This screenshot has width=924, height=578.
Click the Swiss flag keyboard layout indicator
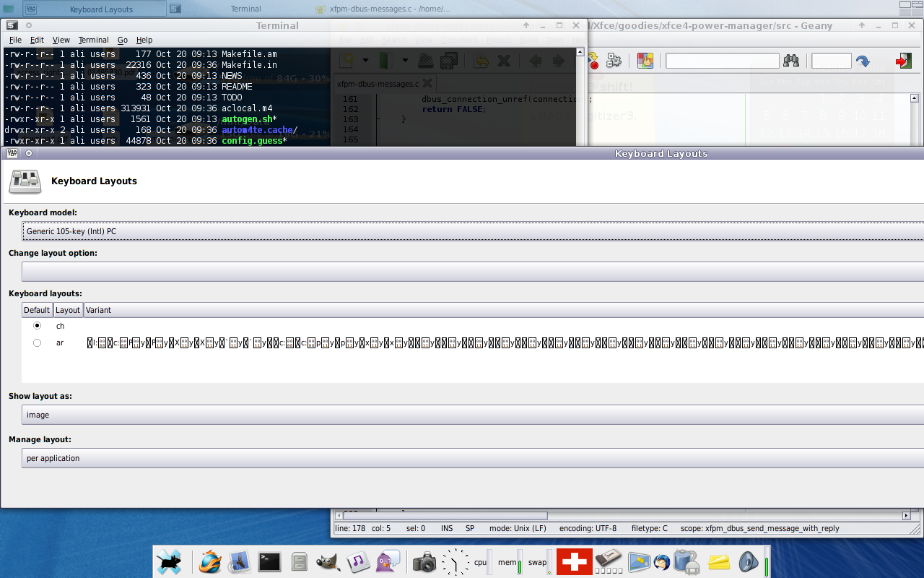point(574,561)
